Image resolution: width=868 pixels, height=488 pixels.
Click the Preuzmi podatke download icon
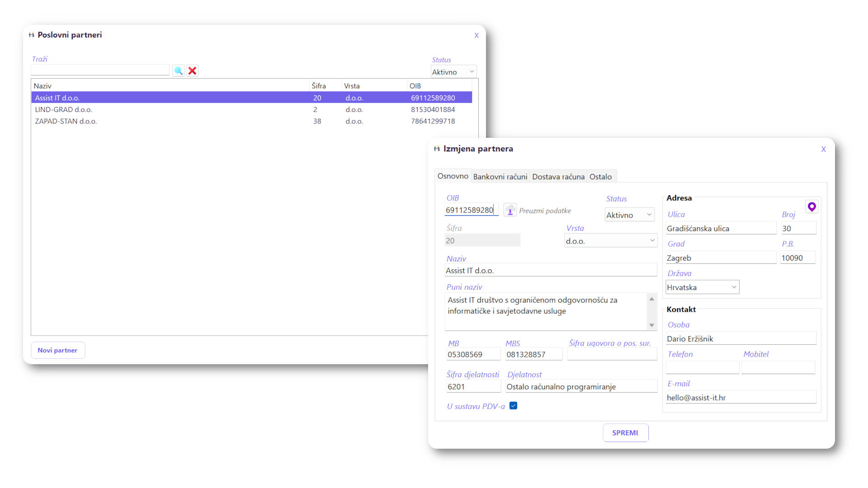click(x=510, y=211)
